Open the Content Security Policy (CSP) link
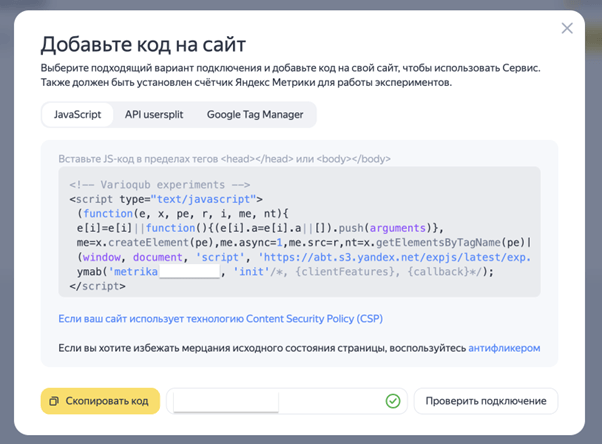The width and height of the screenshot is (602, 444). 220,319
